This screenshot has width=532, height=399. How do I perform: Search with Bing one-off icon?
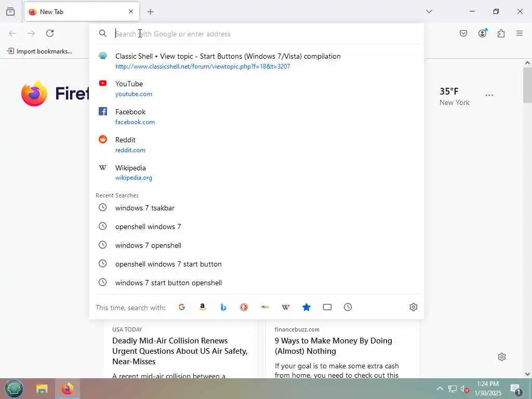coord(223,307)
